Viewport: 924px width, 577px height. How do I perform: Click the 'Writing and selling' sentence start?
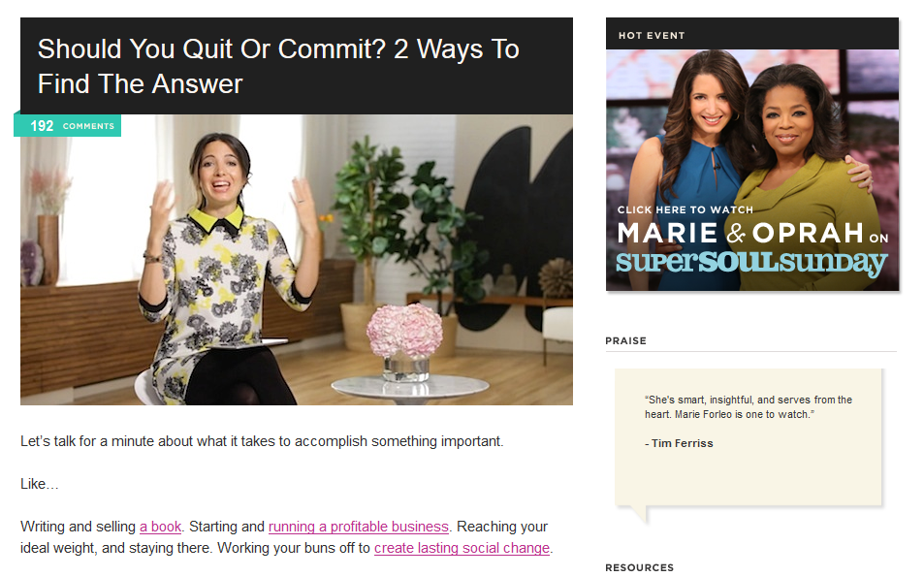click(78, 527)
